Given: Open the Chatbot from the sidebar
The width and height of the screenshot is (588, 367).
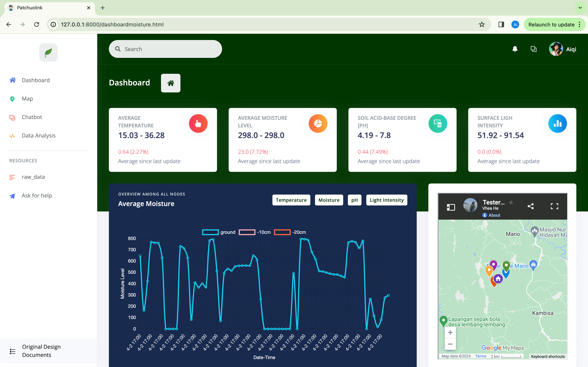Looking at the screenshot, I should pos(31,117).
